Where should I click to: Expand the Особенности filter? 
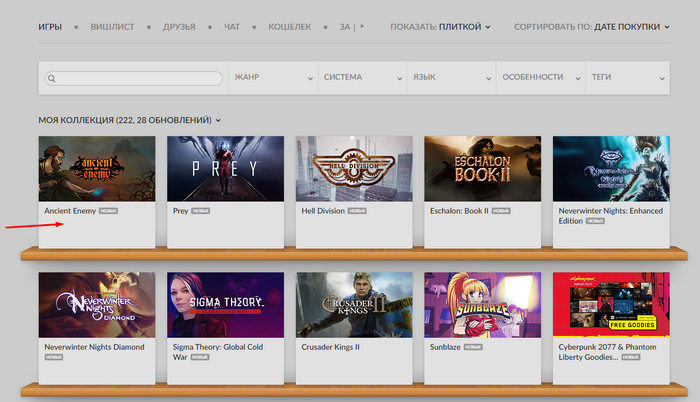(541, 78)
